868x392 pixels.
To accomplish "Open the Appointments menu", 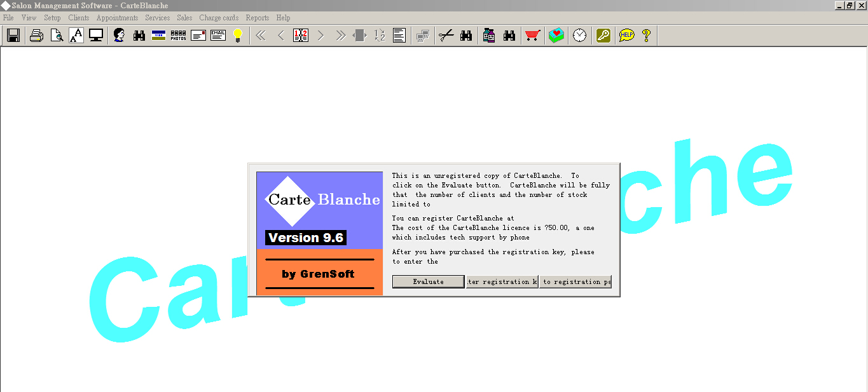I will click(x=117, y=18).
